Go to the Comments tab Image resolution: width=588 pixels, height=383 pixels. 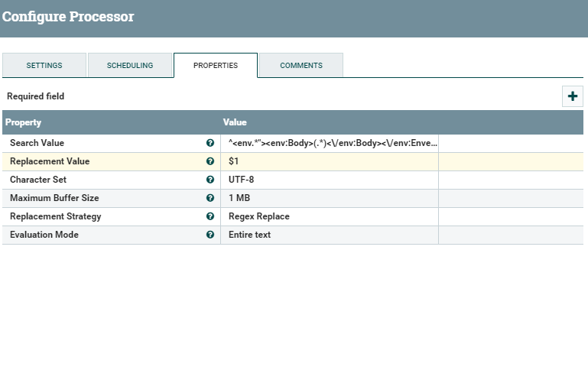300,66
